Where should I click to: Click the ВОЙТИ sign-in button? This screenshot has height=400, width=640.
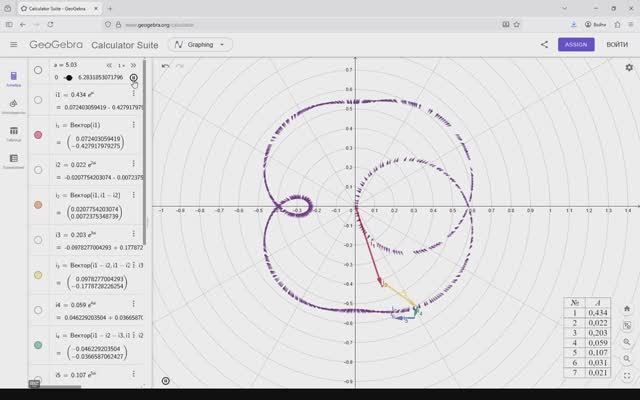coord(617,44)
